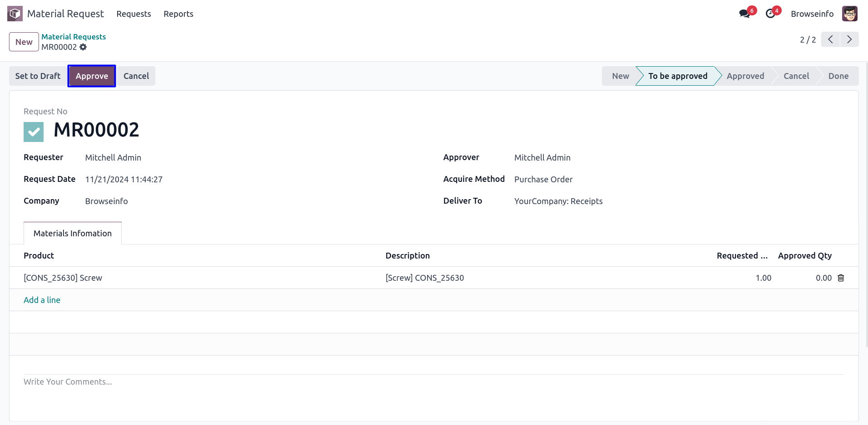Click the Material Requests breadcrumb link

click(x=74, y=37)
